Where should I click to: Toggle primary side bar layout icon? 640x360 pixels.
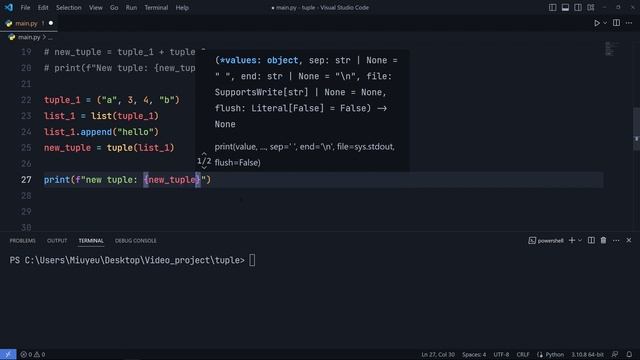(x=552, y=7)
